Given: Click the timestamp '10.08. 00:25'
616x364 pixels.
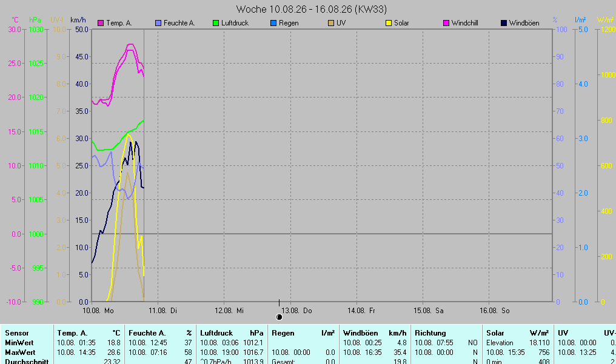Looking at the screenshot, I should click(362, 343).
